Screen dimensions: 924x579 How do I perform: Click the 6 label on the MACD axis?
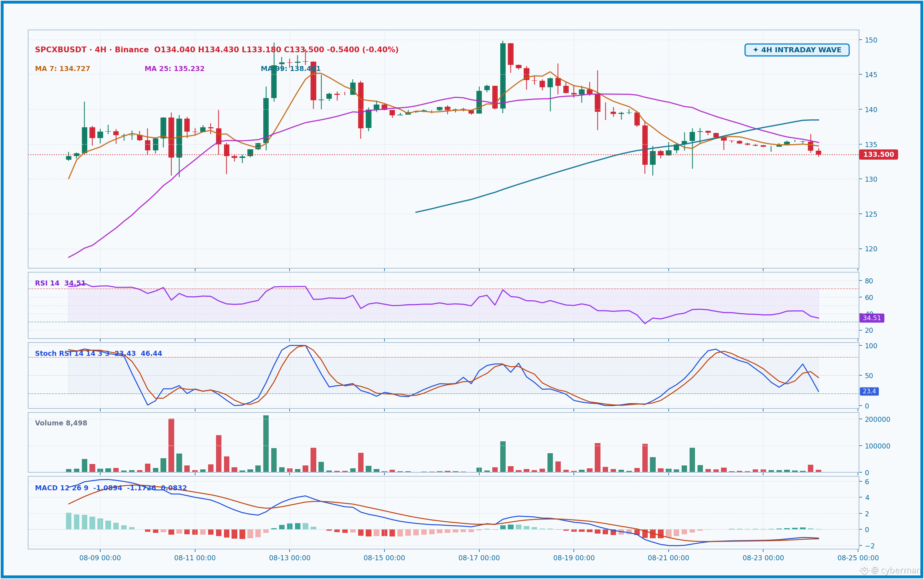tap(867, 482)
